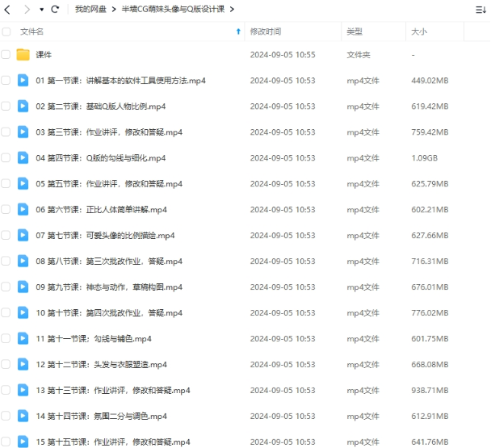Sort by 修改时间 column header
Viewport: 491px width, 448px height.
coord(266,31)
